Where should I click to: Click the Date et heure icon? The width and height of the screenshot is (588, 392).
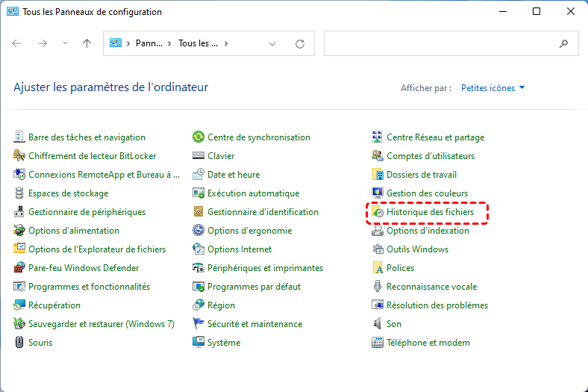(x=198, y=175)
